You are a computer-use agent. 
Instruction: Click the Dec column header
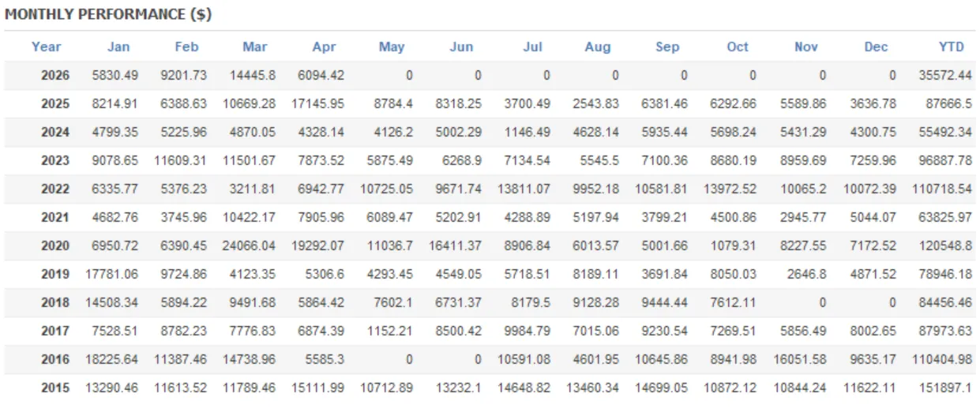tap(876, 47)
